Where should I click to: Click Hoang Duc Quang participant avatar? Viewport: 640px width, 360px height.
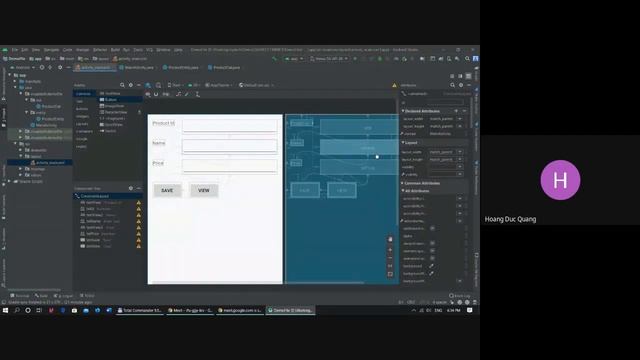pos(560,180)
